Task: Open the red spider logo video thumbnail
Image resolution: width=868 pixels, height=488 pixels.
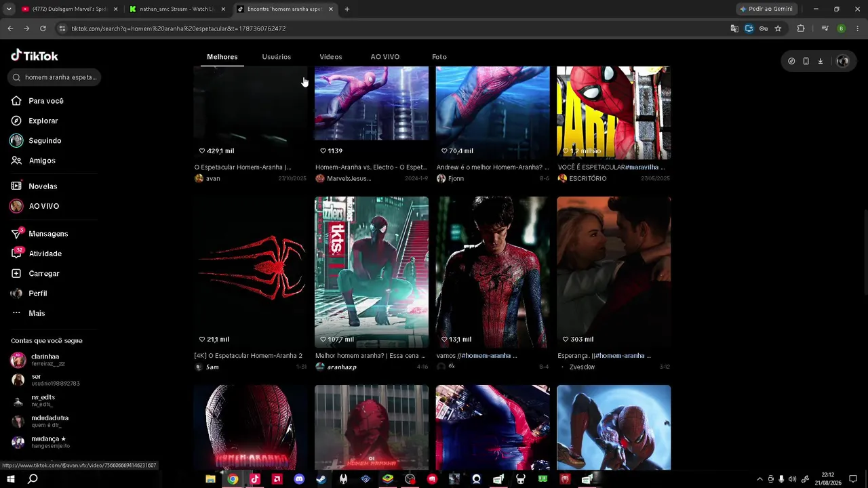Action: pyautogui.click(x=250, y=272)
